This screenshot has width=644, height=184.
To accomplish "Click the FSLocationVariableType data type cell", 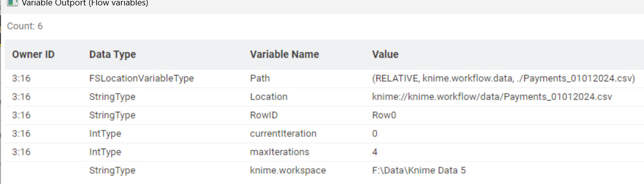I will click(141, 79).
